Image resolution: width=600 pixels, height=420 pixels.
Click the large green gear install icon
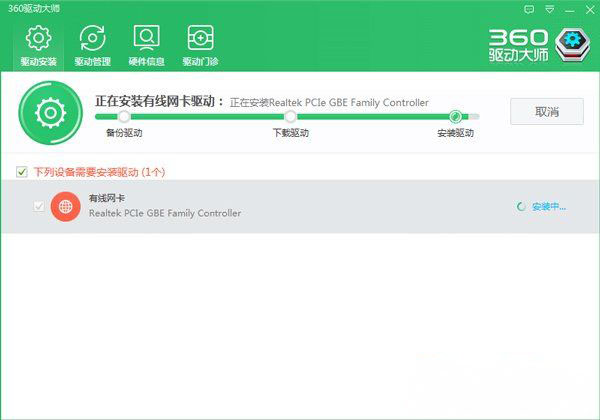coord(51,113)
